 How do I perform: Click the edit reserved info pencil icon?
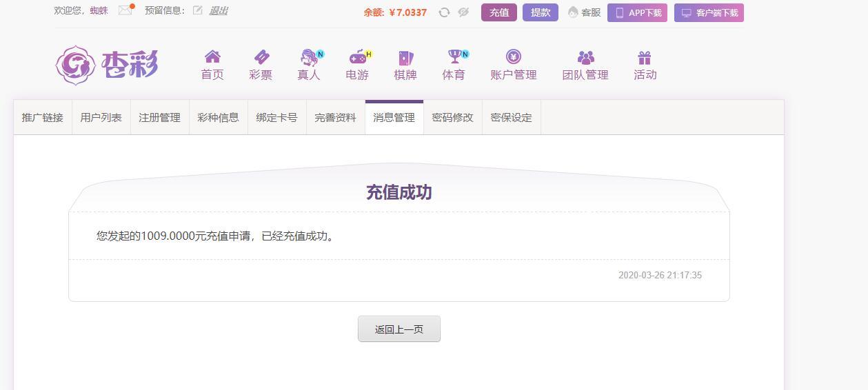(198, 10)
